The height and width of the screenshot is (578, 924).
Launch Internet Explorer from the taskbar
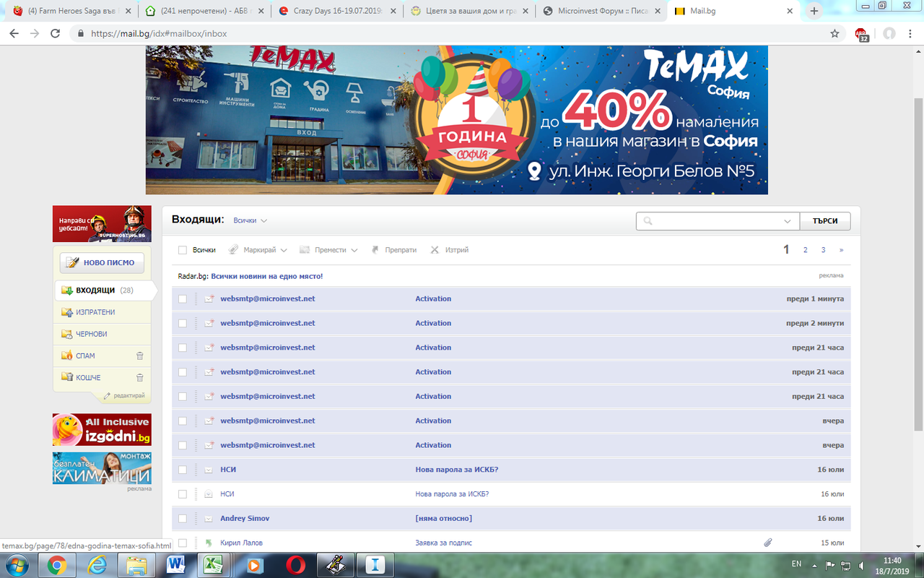[x=97, y=565]
